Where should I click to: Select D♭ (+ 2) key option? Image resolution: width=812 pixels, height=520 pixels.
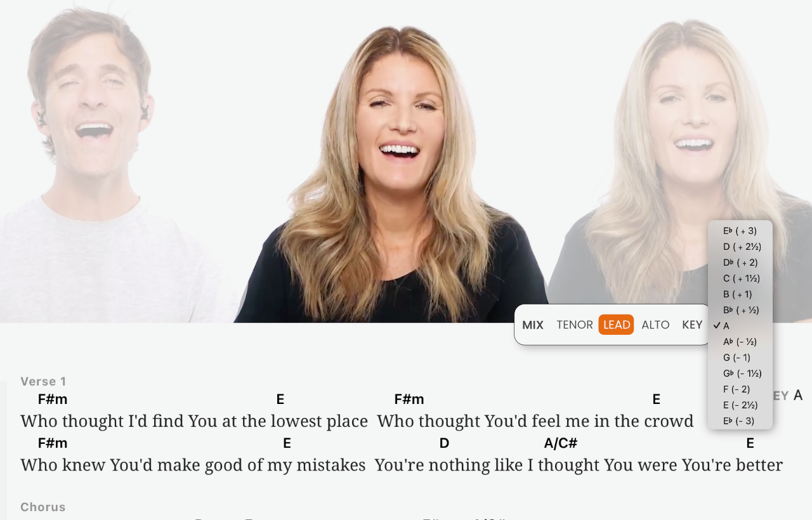[740, 263]
